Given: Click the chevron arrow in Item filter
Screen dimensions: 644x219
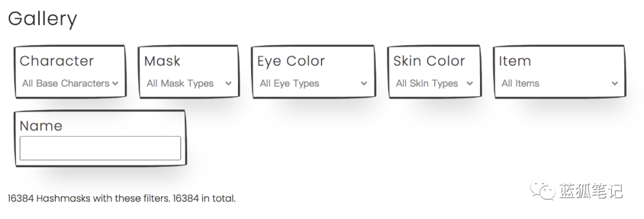Looking at the screenshot, I should tap(615, 83).
